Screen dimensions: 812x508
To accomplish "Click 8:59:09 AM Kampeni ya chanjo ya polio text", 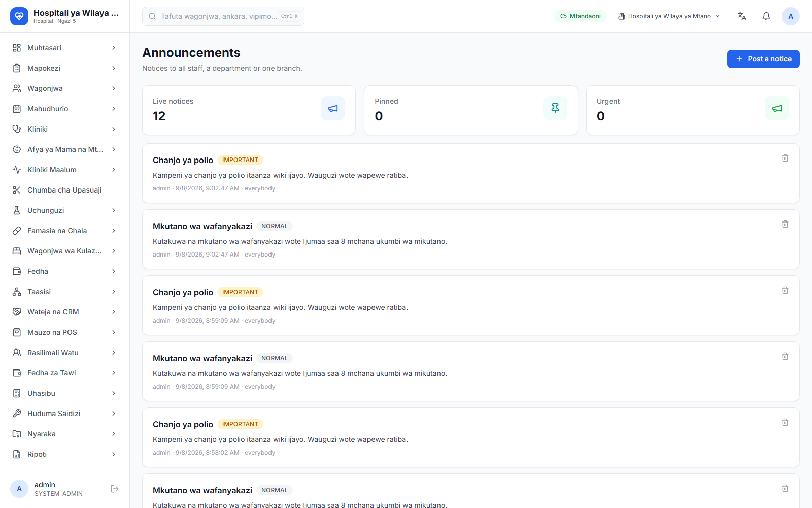I will (280, 307).
